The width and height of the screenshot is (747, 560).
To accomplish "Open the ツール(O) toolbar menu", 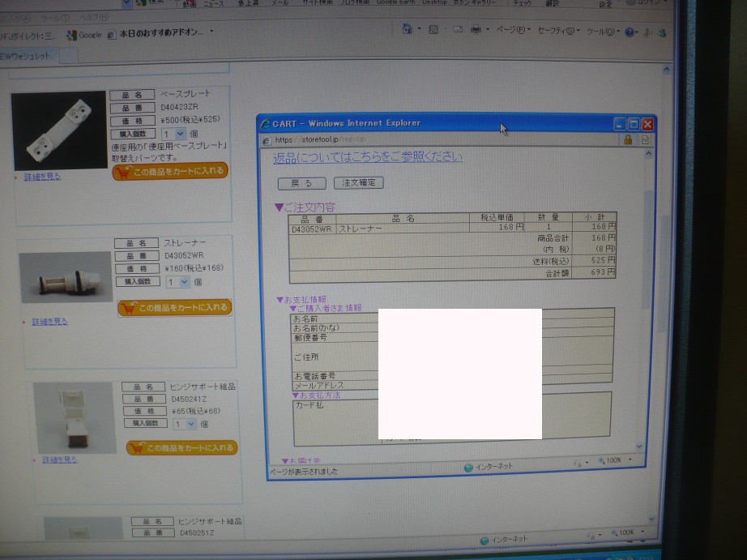I will (603, 31).
